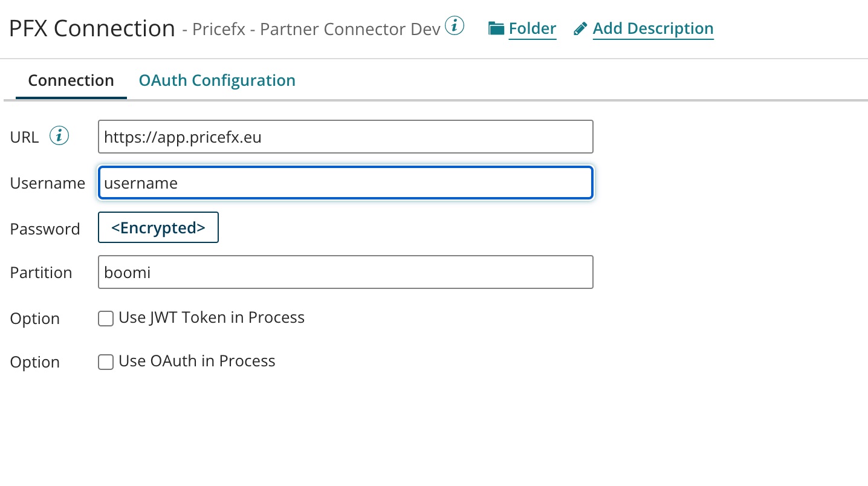Click the Username field label
Image resolution: width=868 pixels, height=486 pixels.
(48, 183)
